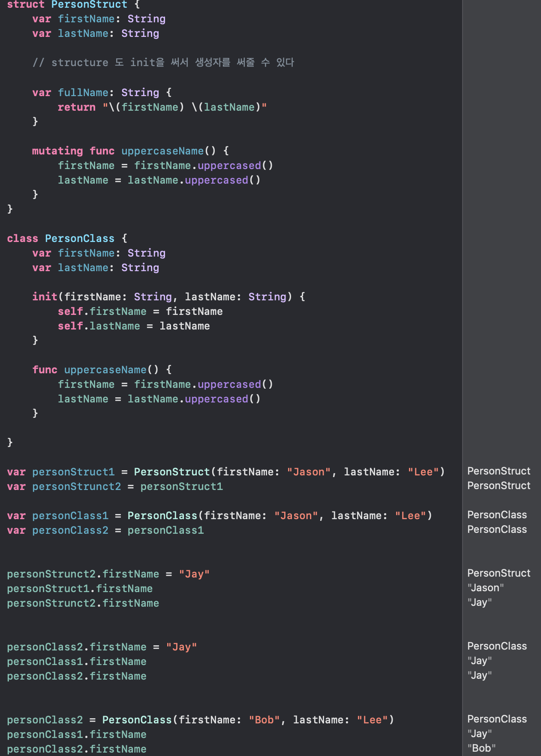Click "Jason" string literal in personStruct1 declaration
The width and height of the screenshot is (541, 756).
pos(309,472)
